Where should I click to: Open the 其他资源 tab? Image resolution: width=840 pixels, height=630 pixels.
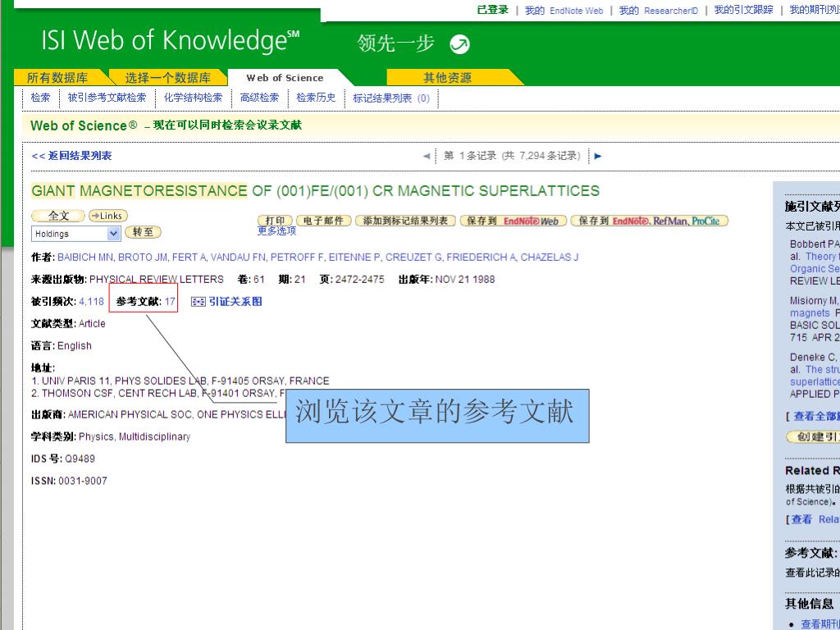[x=447, y=78]
